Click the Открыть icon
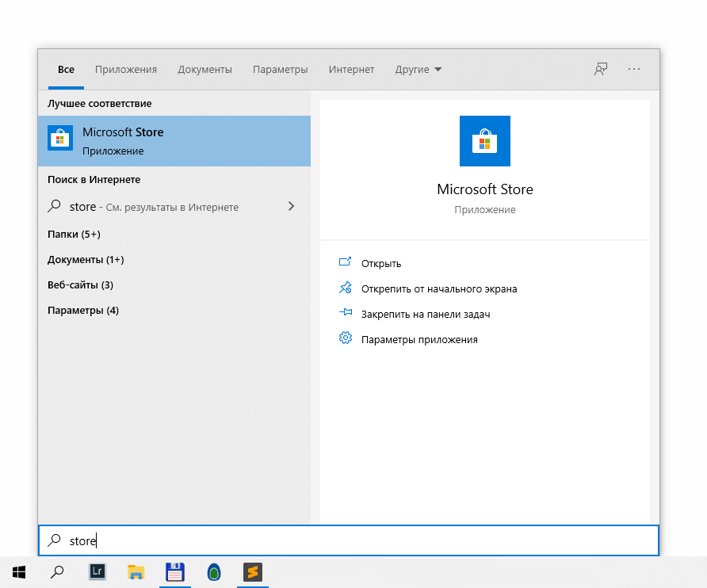Viewport: 707px width, 588px height. click(345, 262)
